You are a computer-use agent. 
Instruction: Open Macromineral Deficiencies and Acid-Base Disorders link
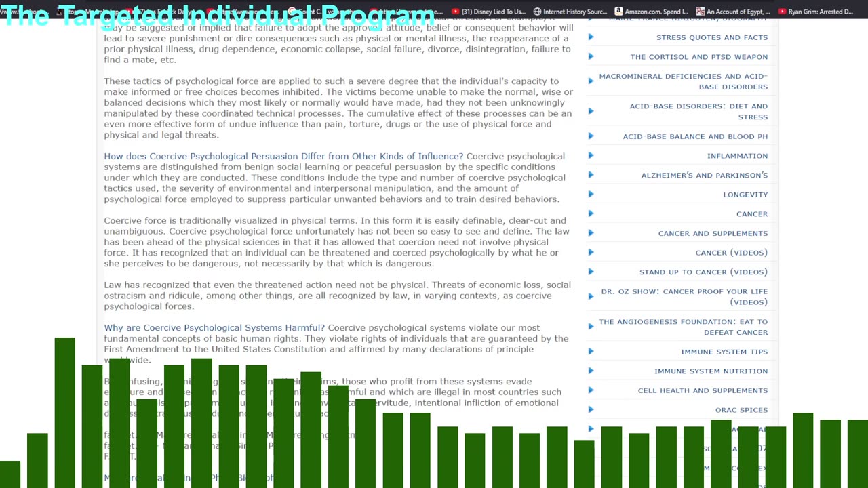coord(684,81)
